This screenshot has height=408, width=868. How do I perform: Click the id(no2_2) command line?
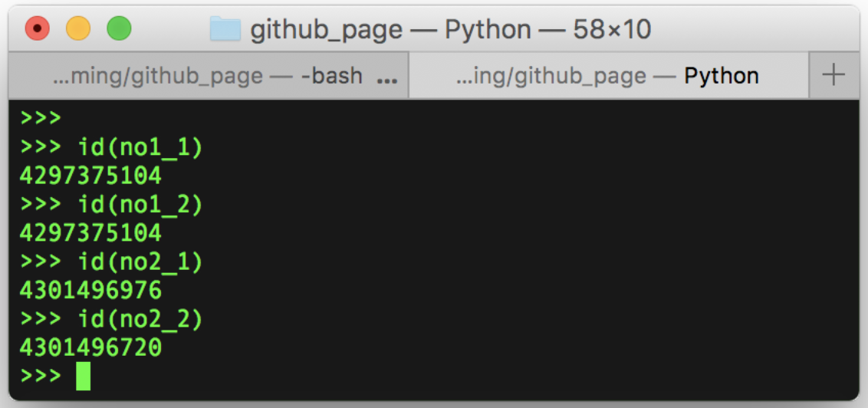click(x=112, y=321)
